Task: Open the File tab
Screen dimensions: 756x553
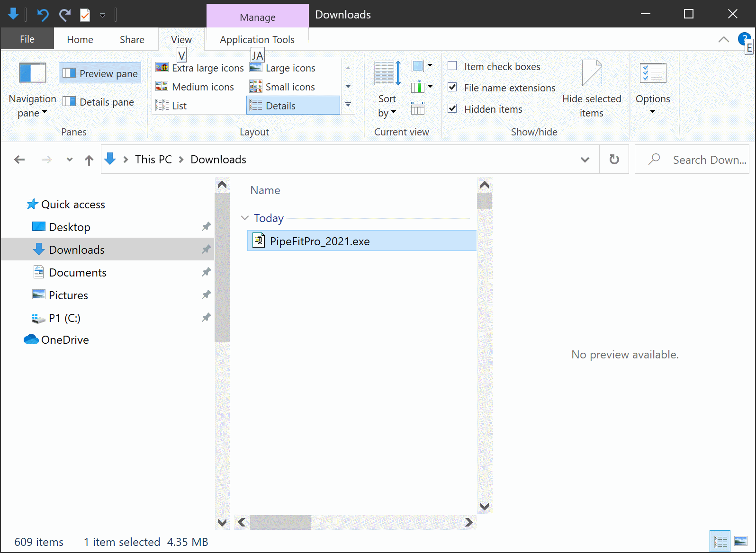Action: click(x=27, y=39)
